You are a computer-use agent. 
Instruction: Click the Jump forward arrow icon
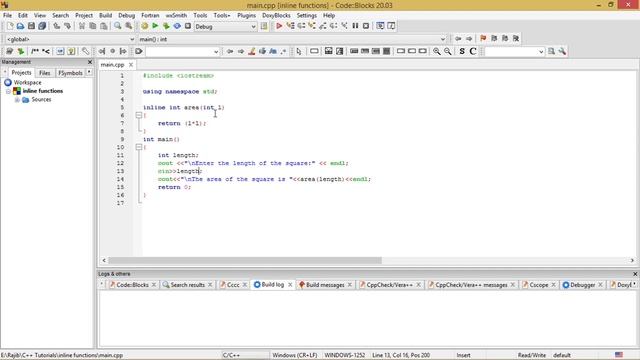pyautogui.click(x=469, y=38)
